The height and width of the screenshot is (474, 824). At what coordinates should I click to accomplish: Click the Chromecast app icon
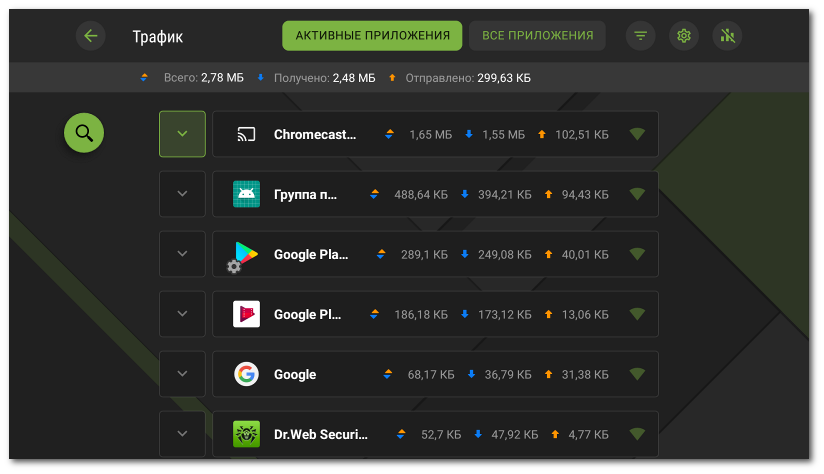pyautogui.click(x=246, y=135)
